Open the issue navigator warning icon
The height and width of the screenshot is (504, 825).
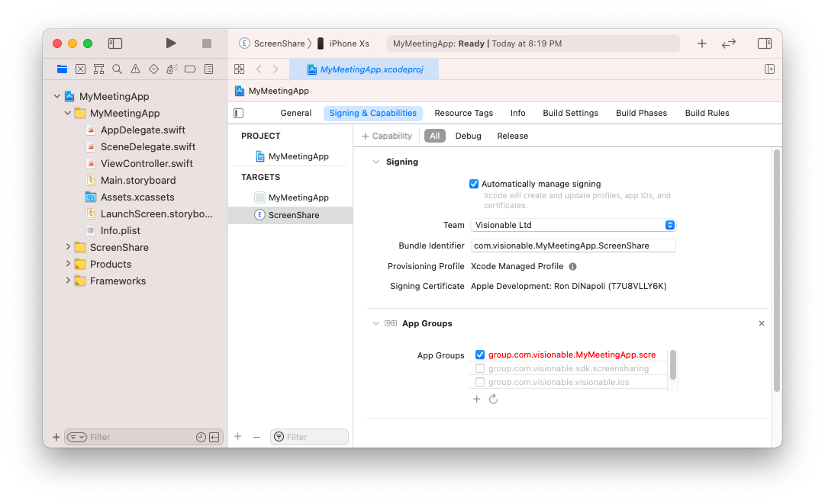pos(135,69)
